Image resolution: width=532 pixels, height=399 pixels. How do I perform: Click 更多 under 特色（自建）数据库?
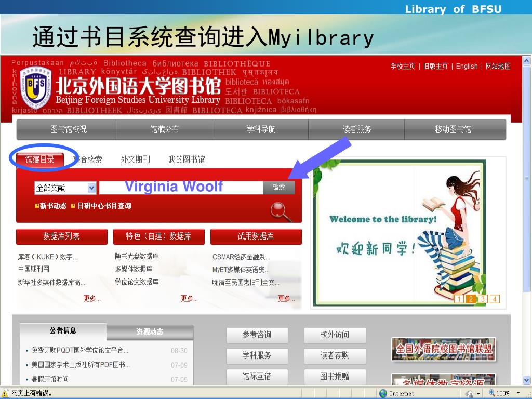coord(189,299)
